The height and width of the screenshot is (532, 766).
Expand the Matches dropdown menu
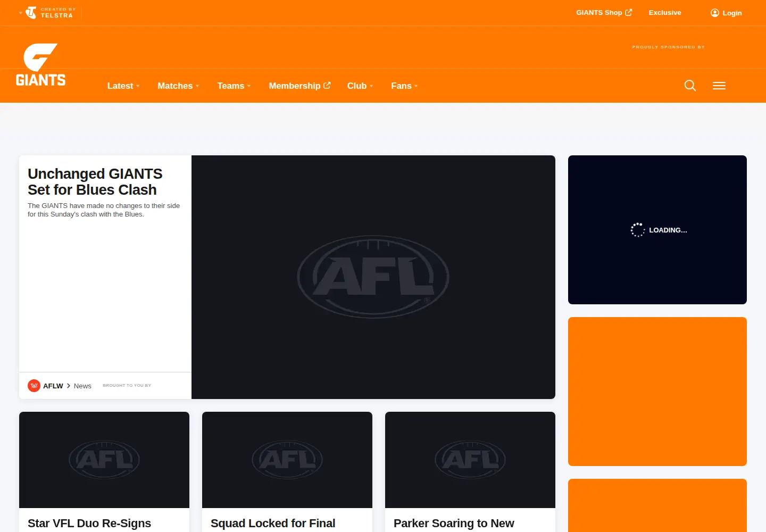click(178, 86)
